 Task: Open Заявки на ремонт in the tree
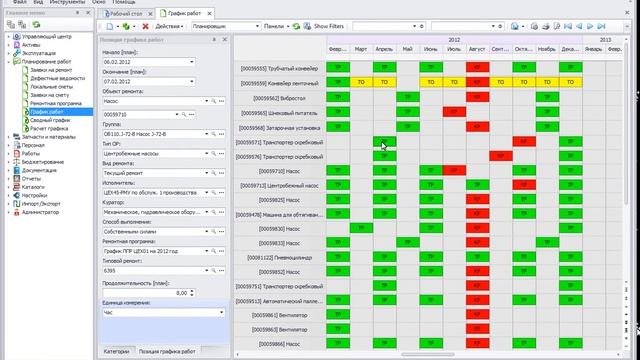pos(51,70)
